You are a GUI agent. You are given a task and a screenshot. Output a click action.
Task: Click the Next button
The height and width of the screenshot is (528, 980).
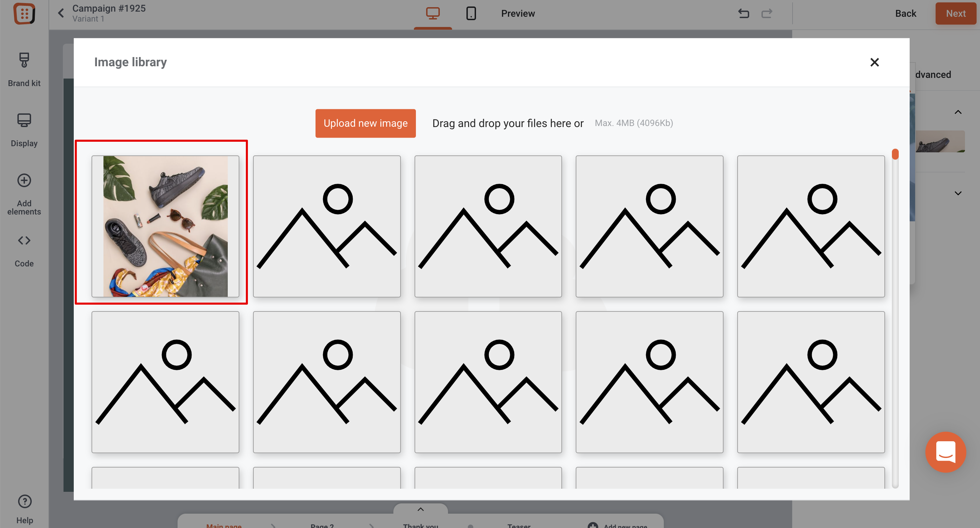click(955, 14)
